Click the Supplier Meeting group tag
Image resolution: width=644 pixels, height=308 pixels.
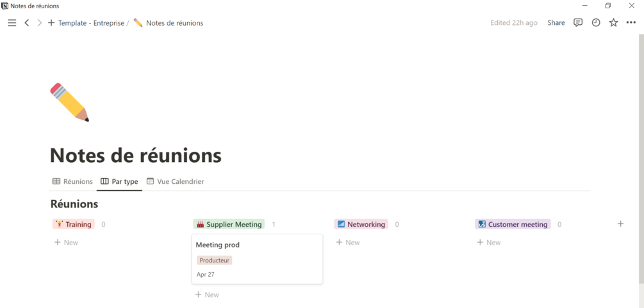click(x=229, y=225)
